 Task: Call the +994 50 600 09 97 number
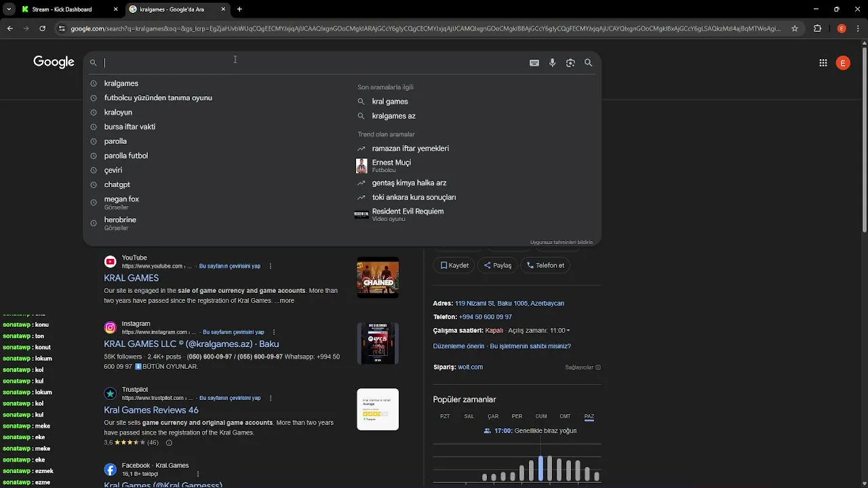tap(485, 317)
